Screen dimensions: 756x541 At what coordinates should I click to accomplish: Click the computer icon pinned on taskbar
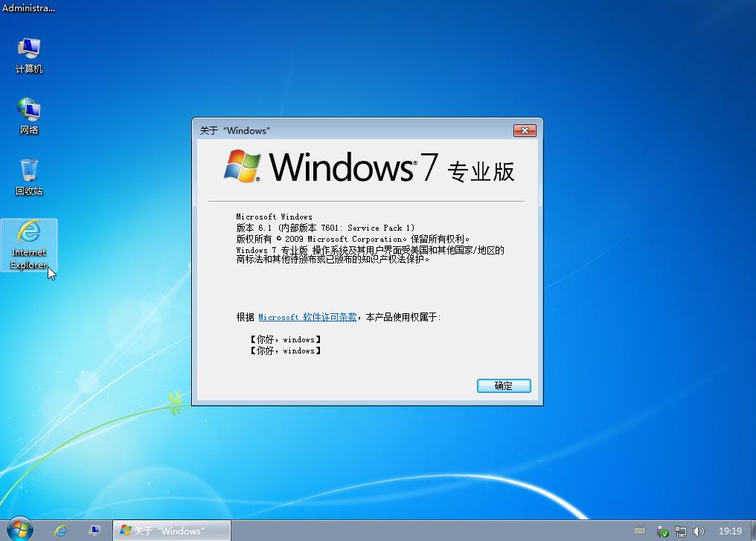tap(94, 531)
